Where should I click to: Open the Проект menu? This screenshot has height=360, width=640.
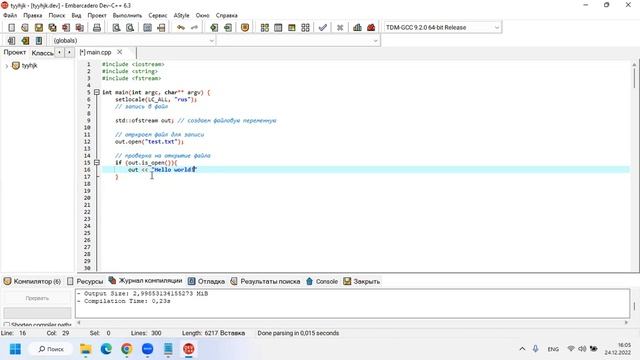(97, 15)
